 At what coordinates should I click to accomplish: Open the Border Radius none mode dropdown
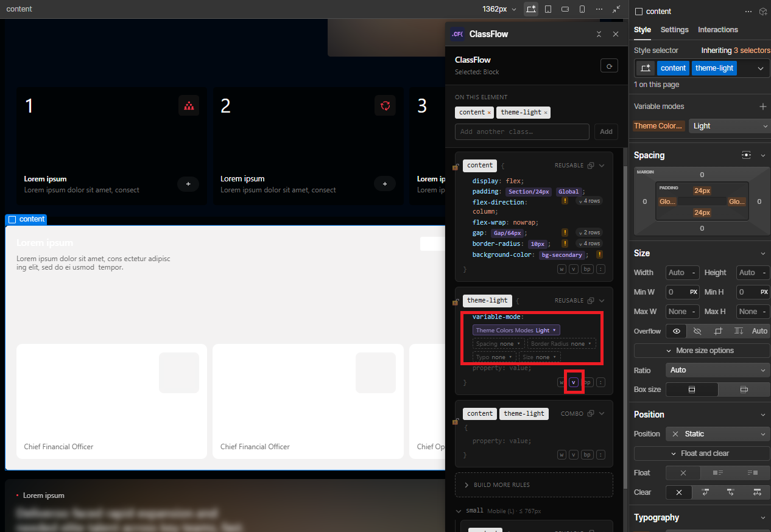561,344
